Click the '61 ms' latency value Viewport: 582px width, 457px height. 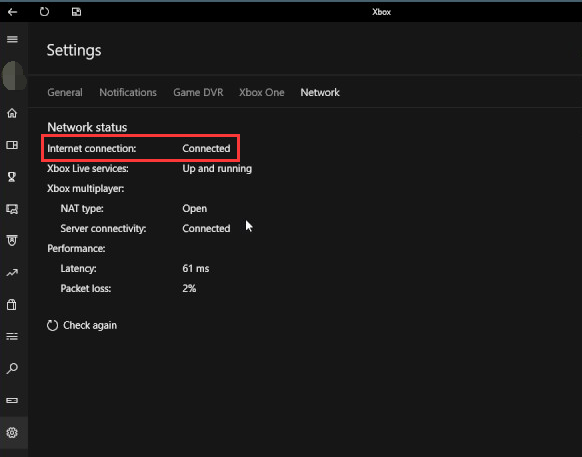(x=196, y=268)
